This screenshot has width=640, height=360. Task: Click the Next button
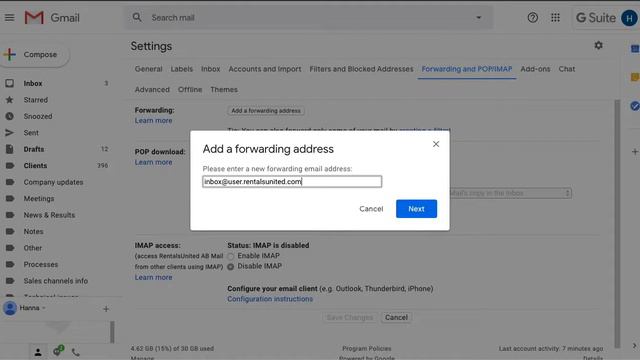pyautogui.click(x=416, y=209)
